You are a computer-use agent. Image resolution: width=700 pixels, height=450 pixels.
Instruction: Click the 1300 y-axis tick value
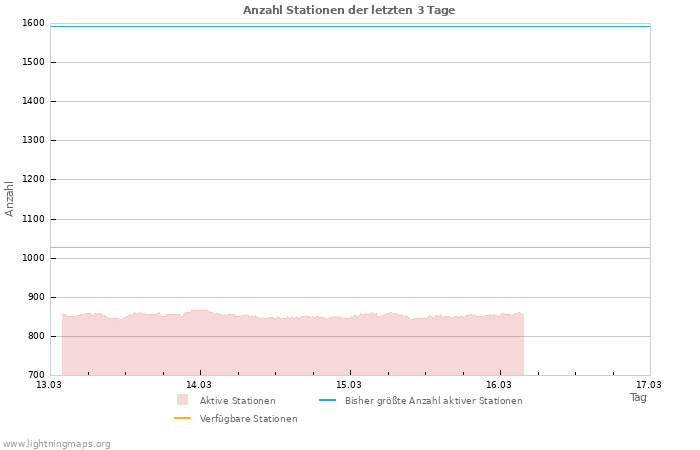(33, 141)
